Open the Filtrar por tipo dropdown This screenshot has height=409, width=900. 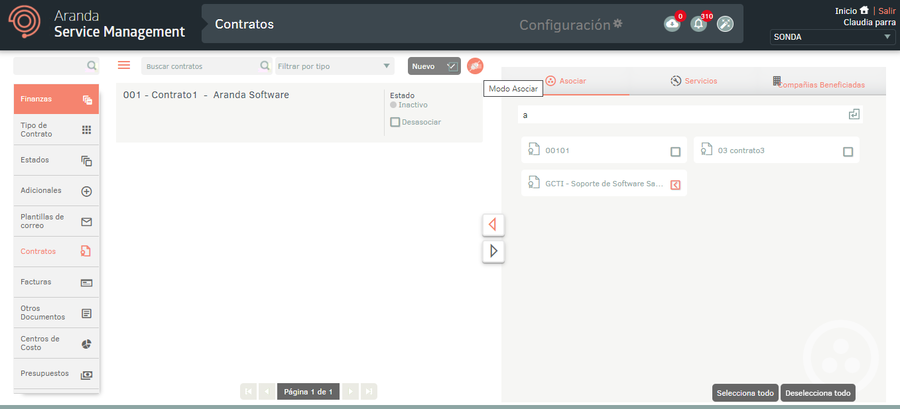(334, 66)
